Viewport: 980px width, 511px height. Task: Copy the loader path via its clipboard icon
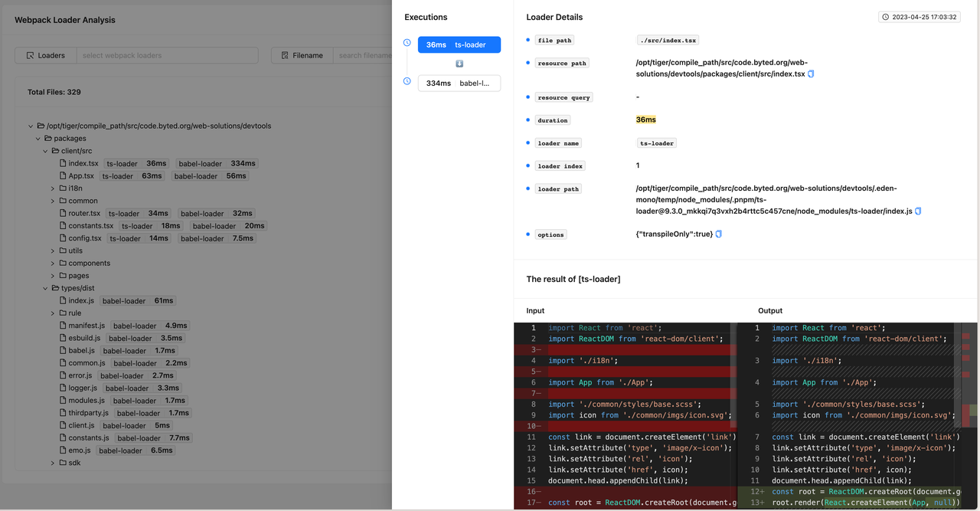click(x=917, y=211)
